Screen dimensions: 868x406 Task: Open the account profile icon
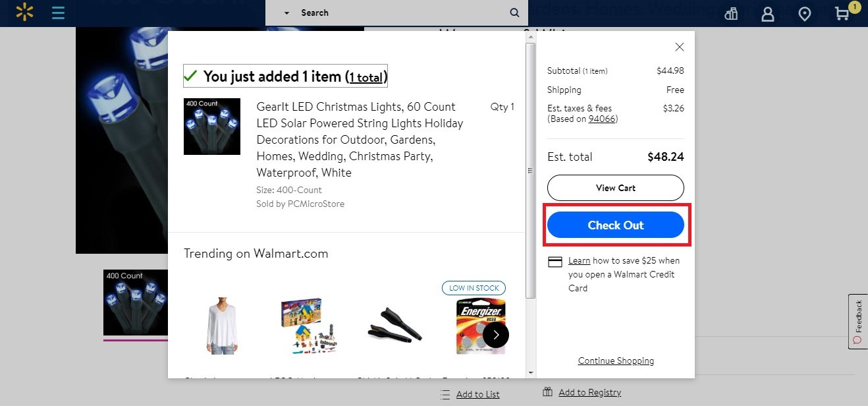coord(767,13)
